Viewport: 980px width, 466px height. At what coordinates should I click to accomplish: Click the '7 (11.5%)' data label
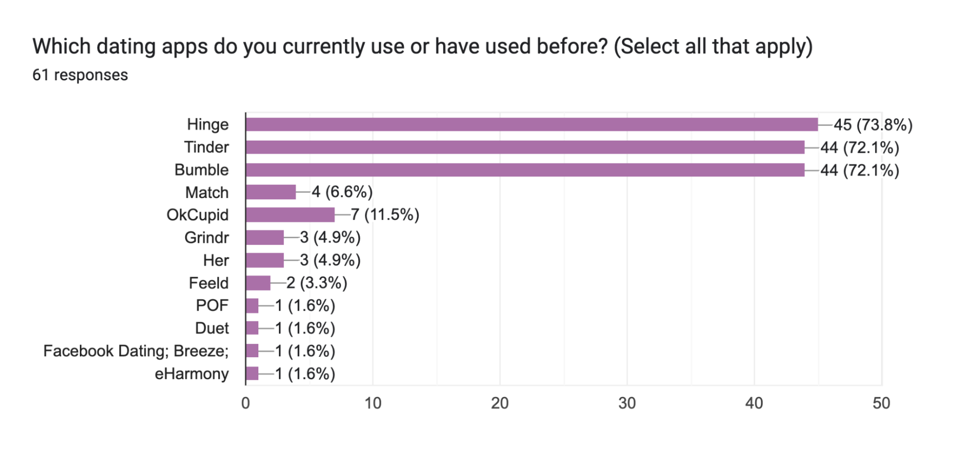(385, 215)
